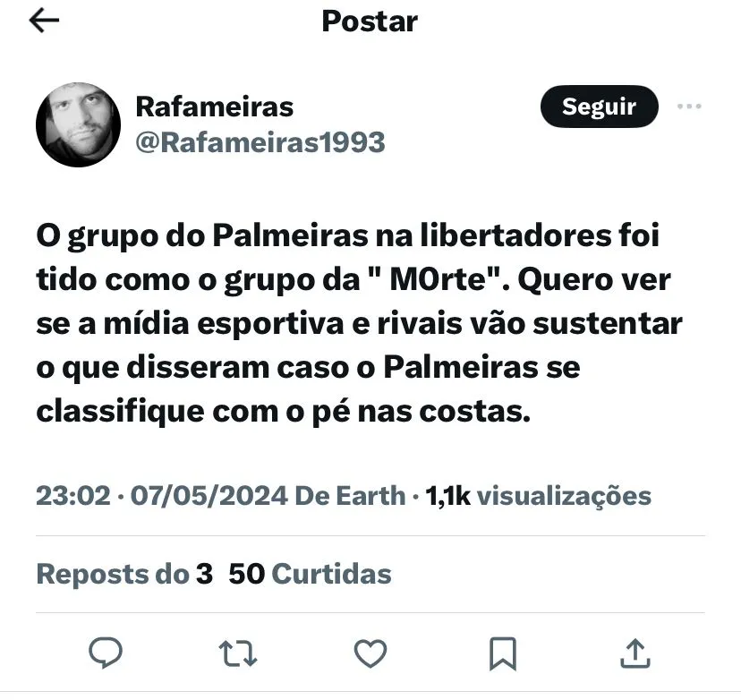Open the @Rafameiras1993 handle
The width and height of the screenshot is (741, 700).
pos(260,142)
